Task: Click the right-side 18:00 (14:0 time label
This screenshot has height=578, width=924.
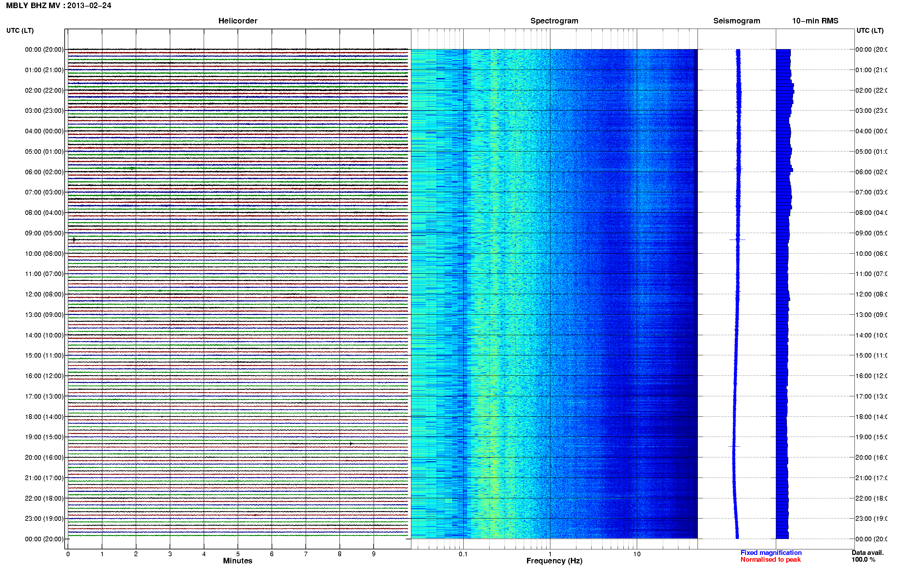Action: tap(871, 417)
